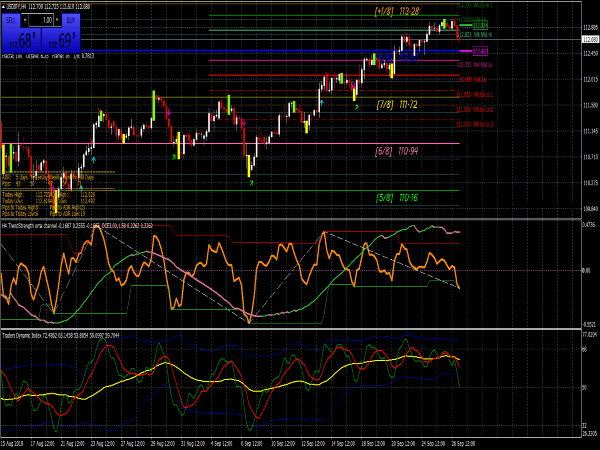Click the cyan up arrow beside [7/8] level
600x450 pixels.
(322, 103)
